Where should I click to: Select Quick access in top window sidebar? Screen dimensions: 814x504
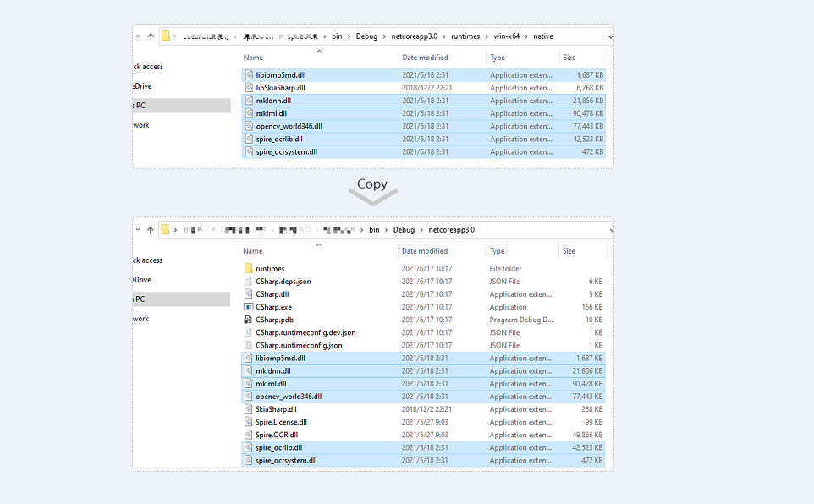148,67
